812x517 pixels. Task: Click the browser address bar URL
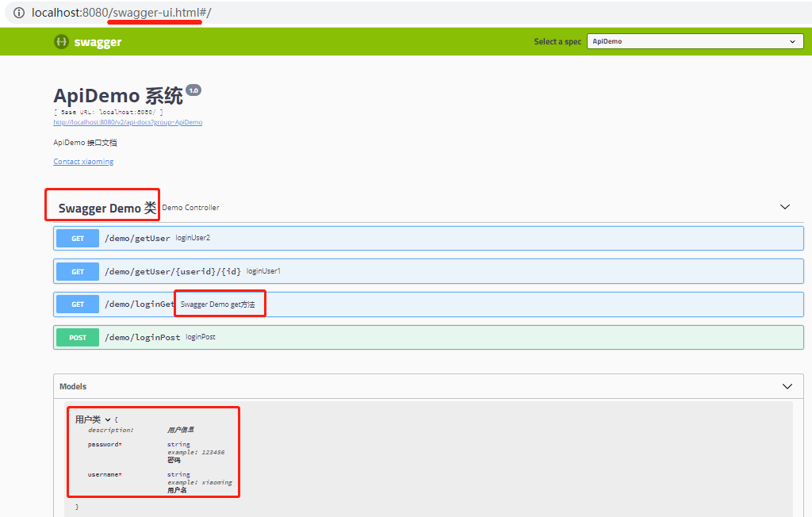tap(121, 13)
